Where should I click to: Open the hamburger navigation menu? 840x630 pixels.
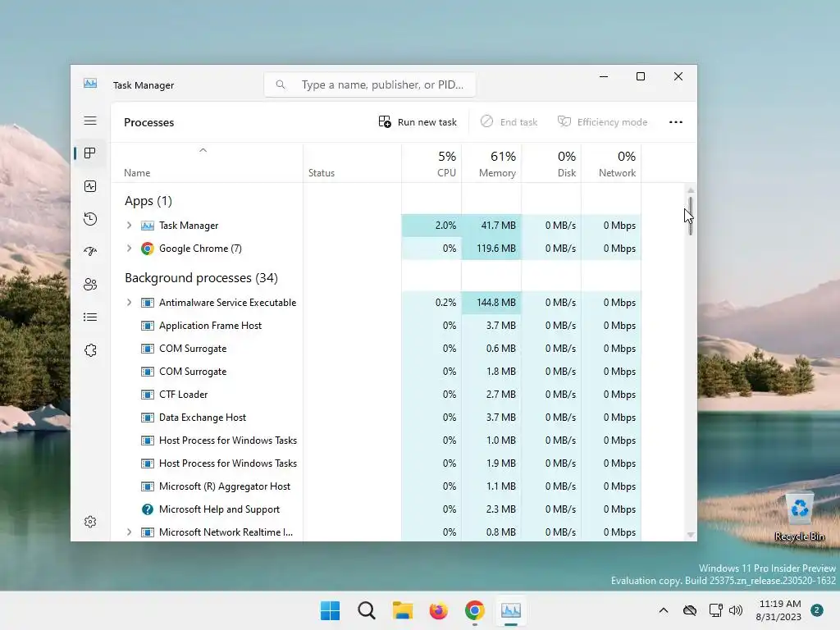[x=90, y=121]
